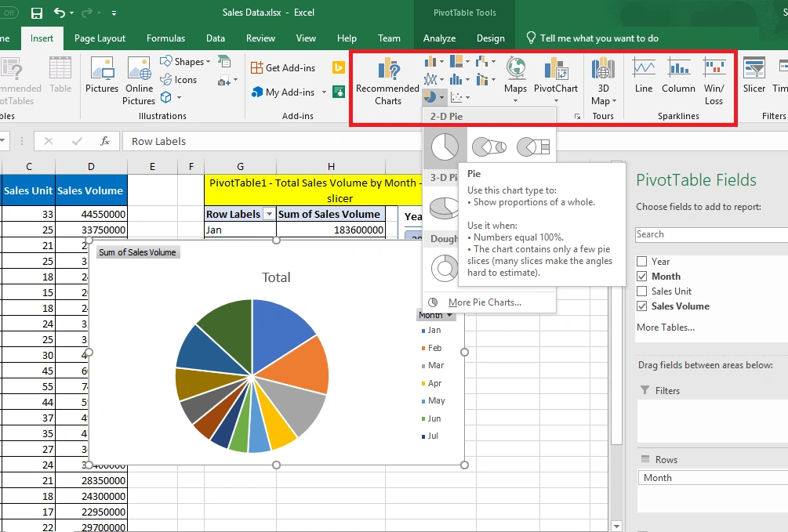Image resolution: width=788 pixels, height=532 pixels.
Task: Insert a Column or Bar chart
Action: 434,62
